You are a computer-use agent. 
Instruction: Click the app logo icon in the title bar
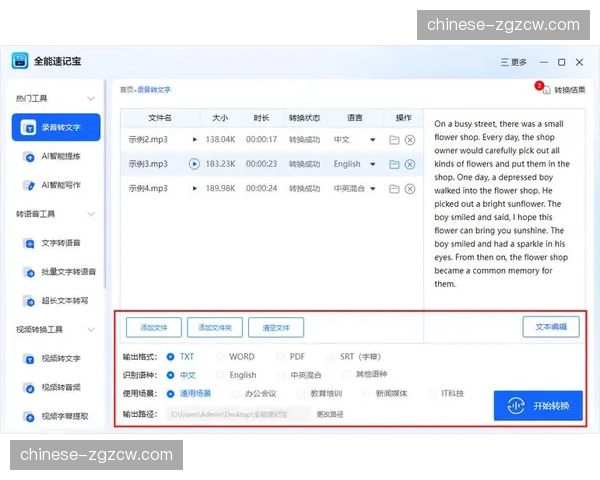[x=20, y=61]
